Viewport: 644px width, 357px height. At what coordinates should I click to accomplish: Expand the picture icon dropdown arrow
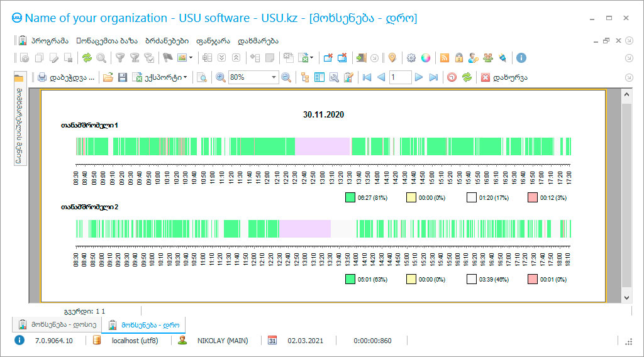[191, 58]
